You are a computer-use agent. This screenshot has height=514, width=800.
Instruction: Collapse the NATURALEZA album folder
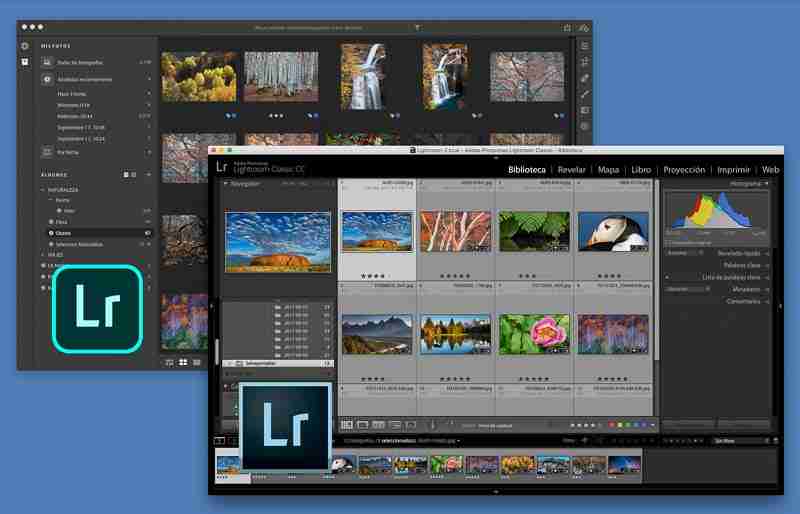click(x=43, y=190)
